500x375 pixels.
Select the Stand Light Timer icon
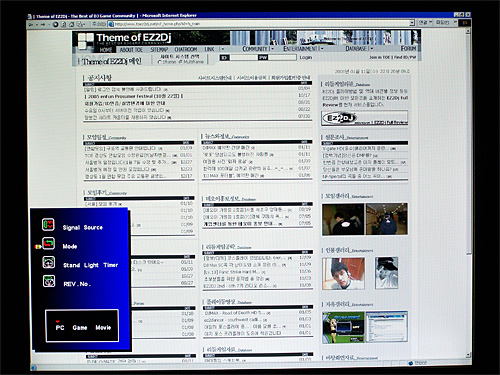49,262
